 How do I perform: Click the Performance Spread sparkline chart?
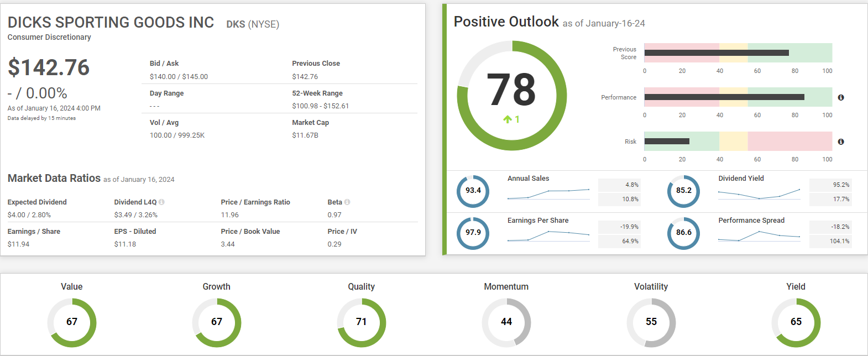tap(759, 236)
